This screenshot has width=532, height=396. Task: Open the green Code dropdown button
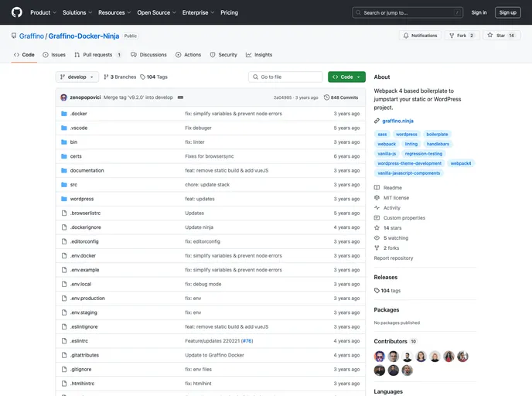point(346,77)
